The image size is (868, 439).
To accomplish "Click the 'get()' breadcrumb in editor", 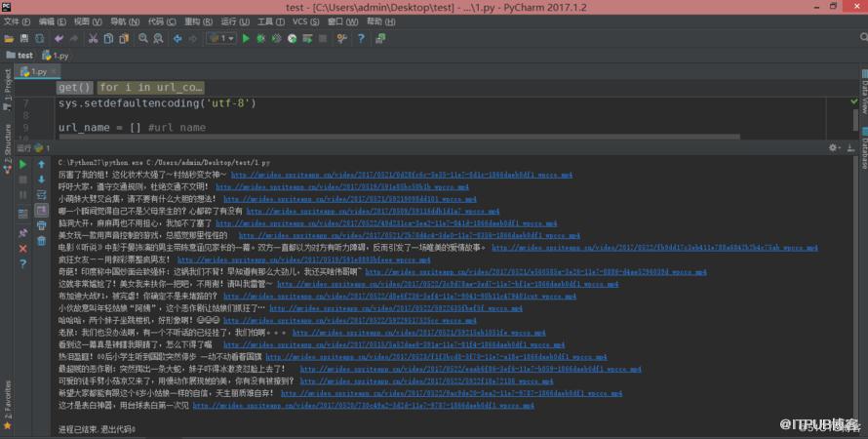I will pos(75,87).
